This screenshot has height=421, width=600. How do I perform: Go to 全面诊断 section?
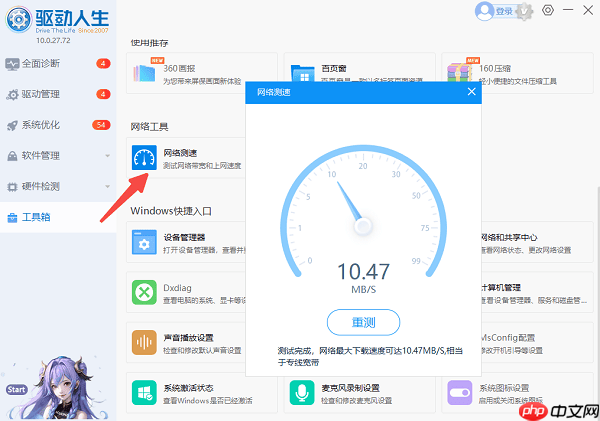58,64
